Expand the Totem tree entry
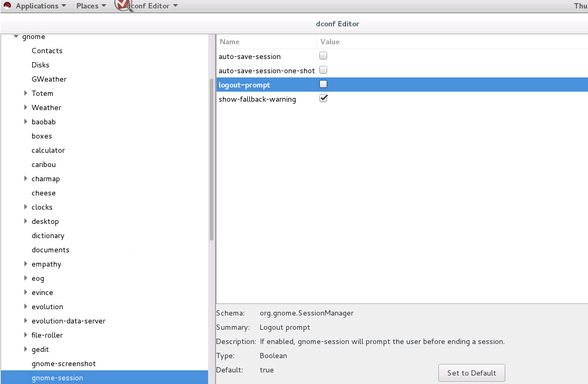The width and height of the screenshot is (588, 384). point(25,93)
